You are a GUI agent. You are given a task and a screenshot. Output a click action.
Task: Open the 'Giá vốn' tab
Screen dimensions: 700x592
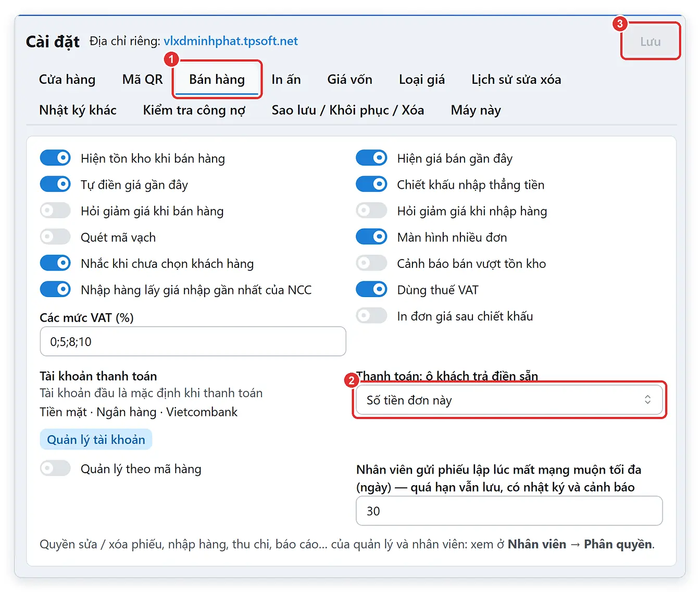pos(349,80)
